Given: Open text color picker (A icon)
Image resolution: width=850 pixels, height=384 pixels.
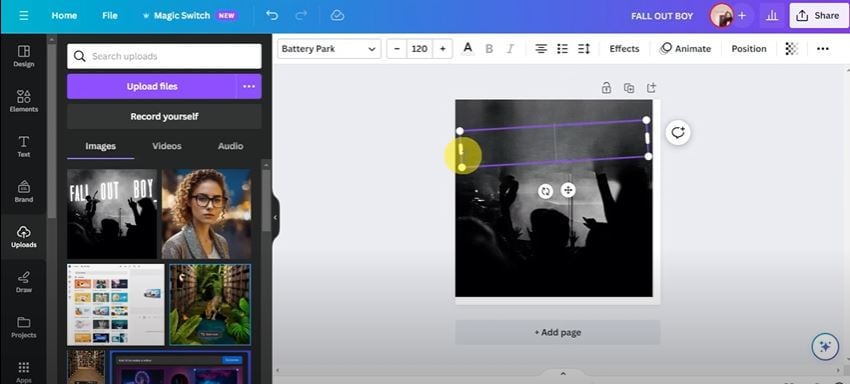Looking at the screenshot, I should [467, 49].
